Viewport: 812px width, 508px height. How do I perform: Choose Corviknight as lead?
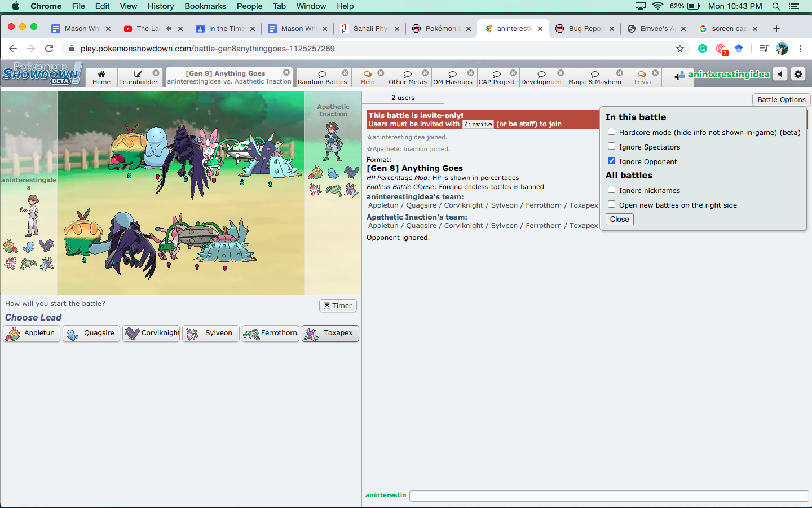[x=151, y=334]
